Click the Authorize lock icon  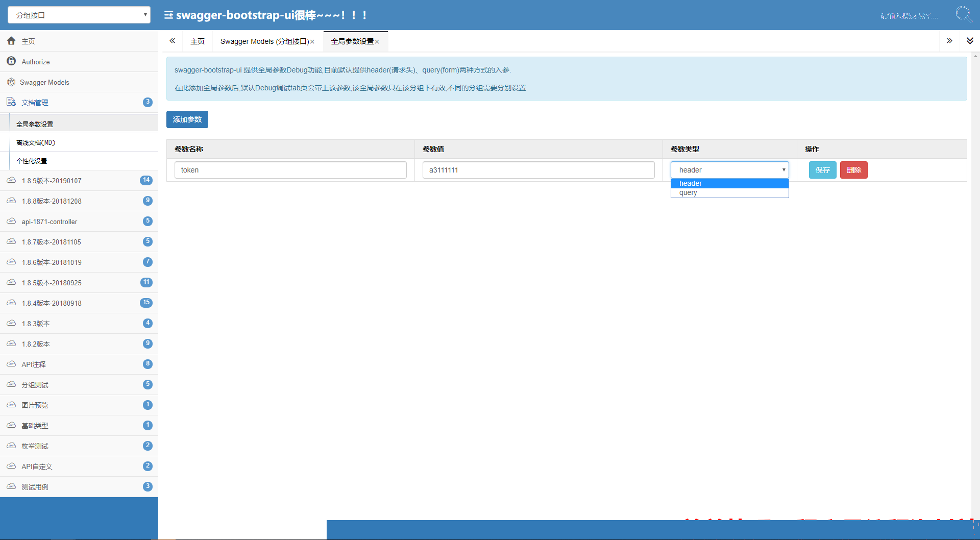coord(11,61)
